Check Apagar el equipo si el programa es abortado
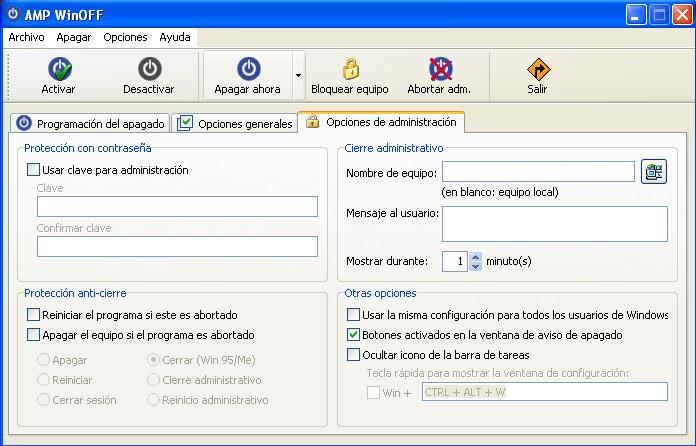 point(33,335)
